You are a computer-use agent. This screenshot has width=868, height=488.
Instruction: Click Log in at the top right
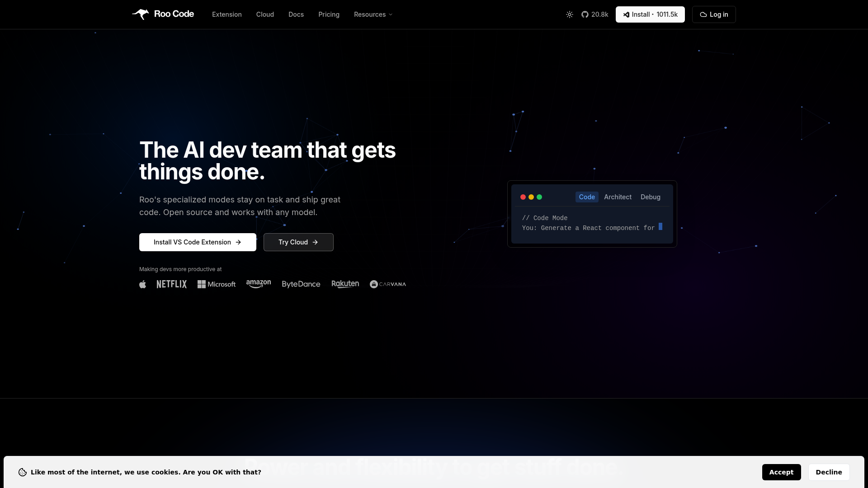[x=718, y=14]
